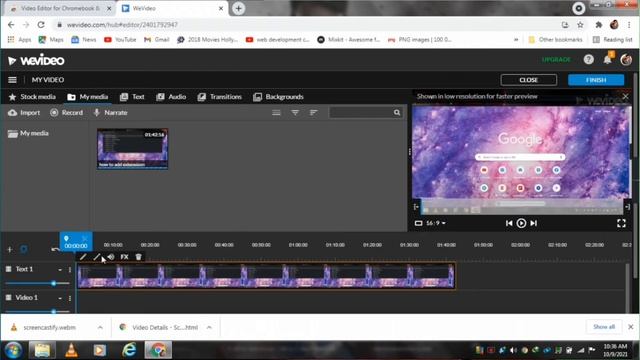Reload the WeVideo page
Image resolution: width=640 pixels, height=360 pixels.
click(x=41, y=25)
